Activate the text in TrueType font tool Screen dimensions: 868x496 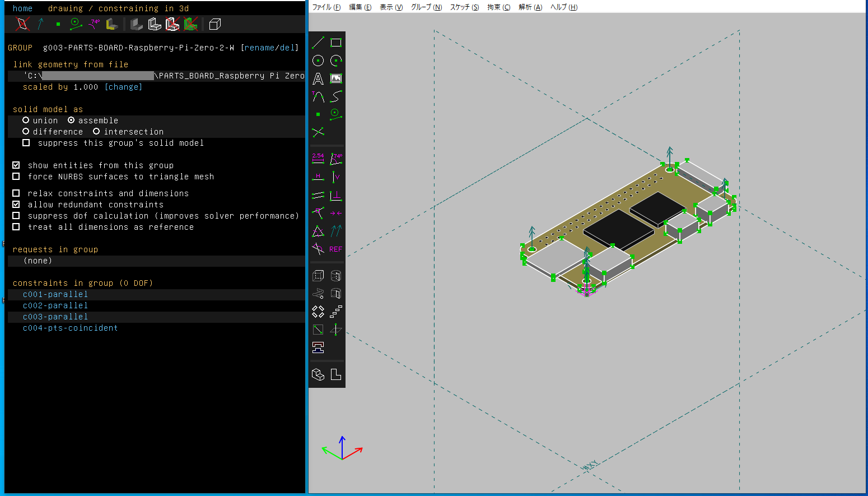[318, 79]
